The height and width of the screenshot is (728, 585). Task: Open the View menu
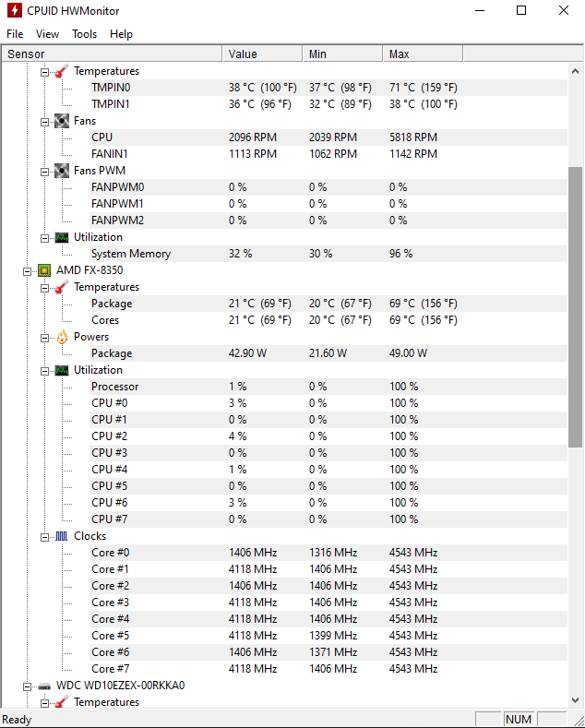pos(47,34)
